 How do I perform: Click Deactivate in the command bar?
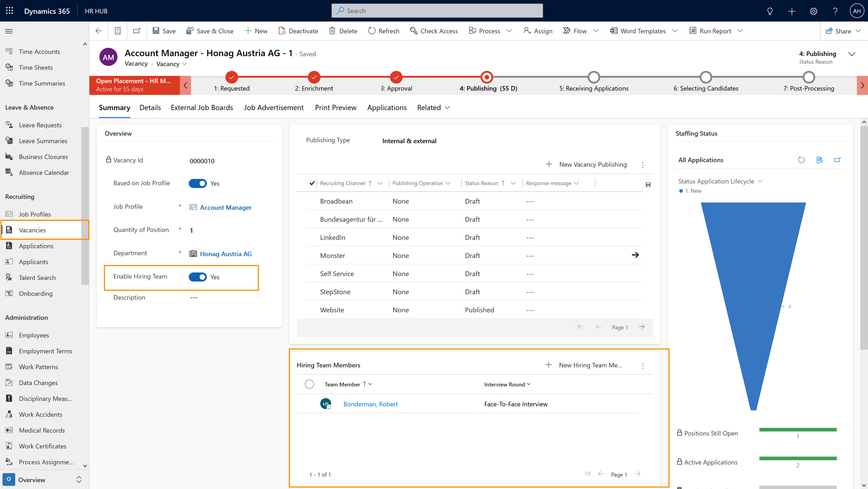click(x=298, y=31)
